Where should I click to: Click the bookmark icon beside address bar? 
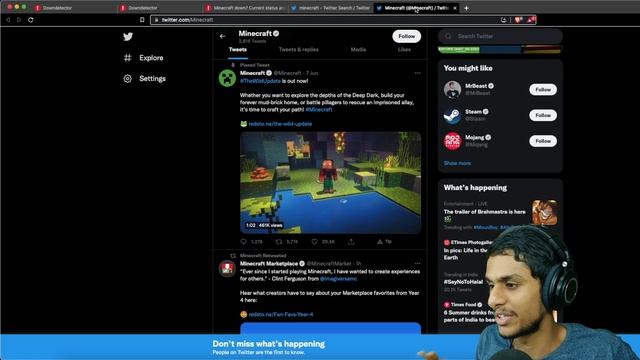(142, 20)
